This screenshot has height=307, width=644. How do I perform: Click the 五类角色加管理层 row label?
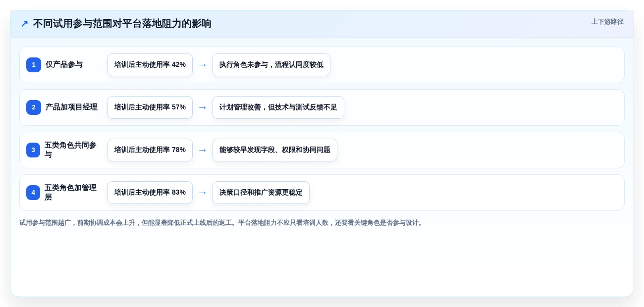(71, 193)
